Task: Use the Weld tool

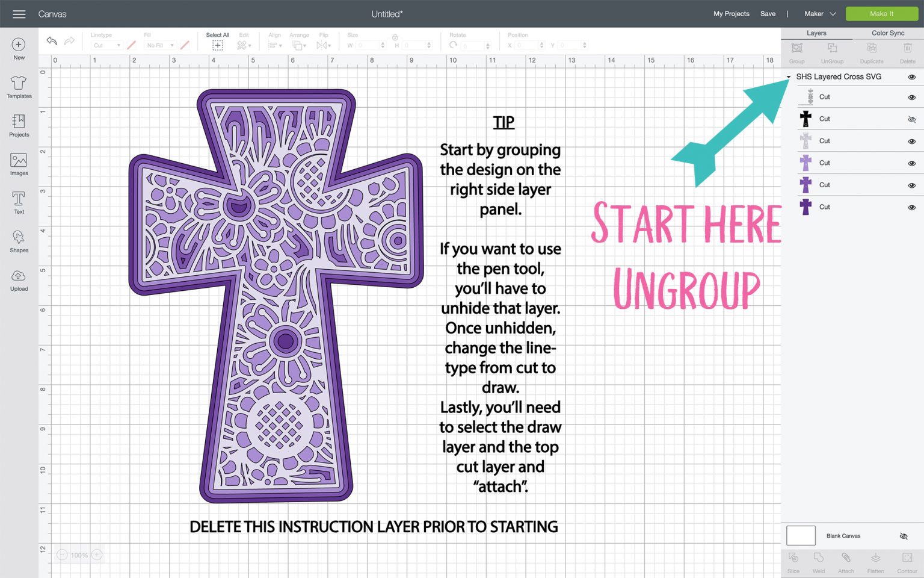Action: click(818, 561)
